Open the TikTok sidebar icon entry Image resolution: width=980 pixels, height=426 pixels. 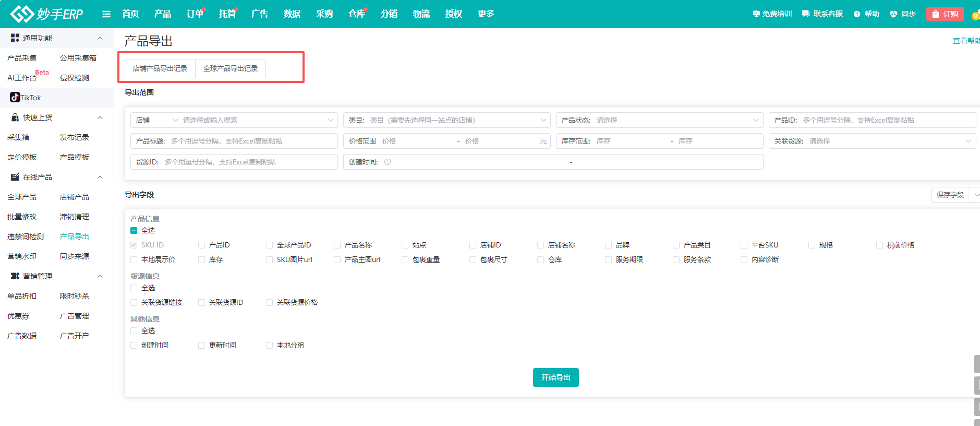pos(15,98)
